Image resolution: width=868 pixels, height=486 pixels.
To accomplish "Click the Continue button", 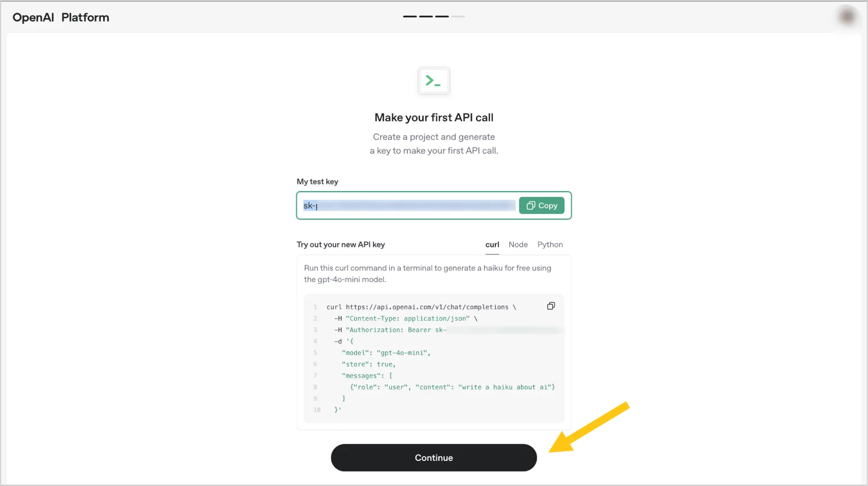I will pos(433,457).
